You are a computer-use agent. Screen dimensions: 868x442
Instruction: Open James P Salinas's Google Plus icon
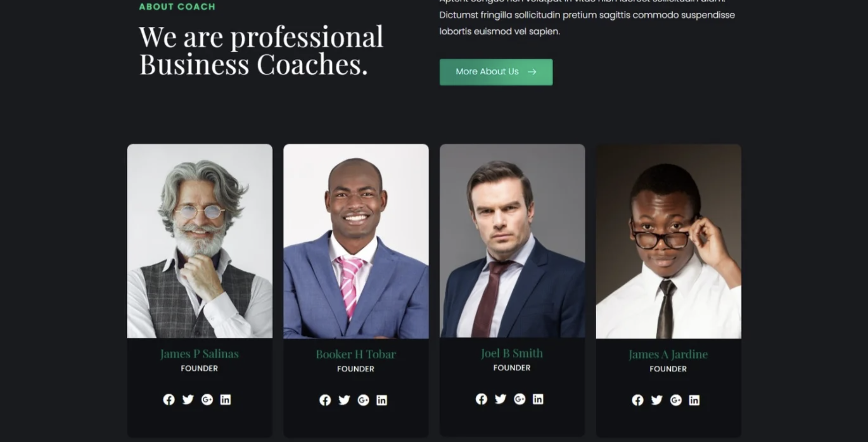(207, 399)
